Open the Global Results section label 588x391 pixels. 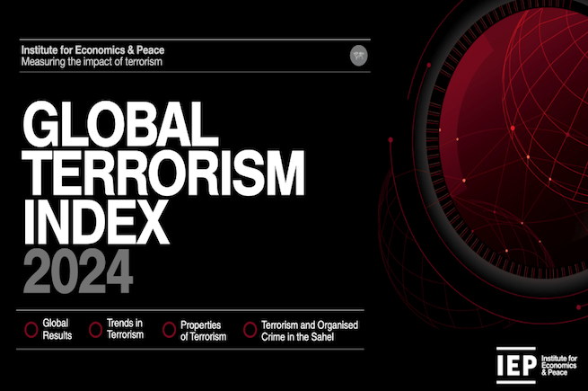(x=57, y=329)
